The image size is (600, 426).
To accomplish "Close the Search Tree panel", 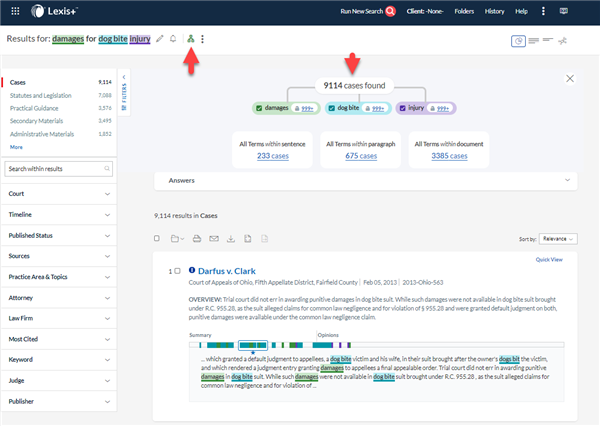I will [x=570, y=78].
